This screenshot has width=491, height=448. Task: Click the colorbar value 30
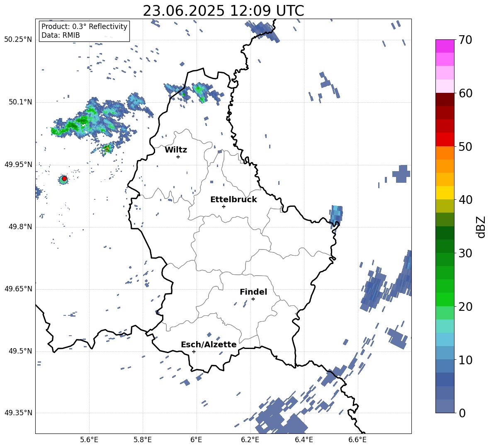[465, 253]
